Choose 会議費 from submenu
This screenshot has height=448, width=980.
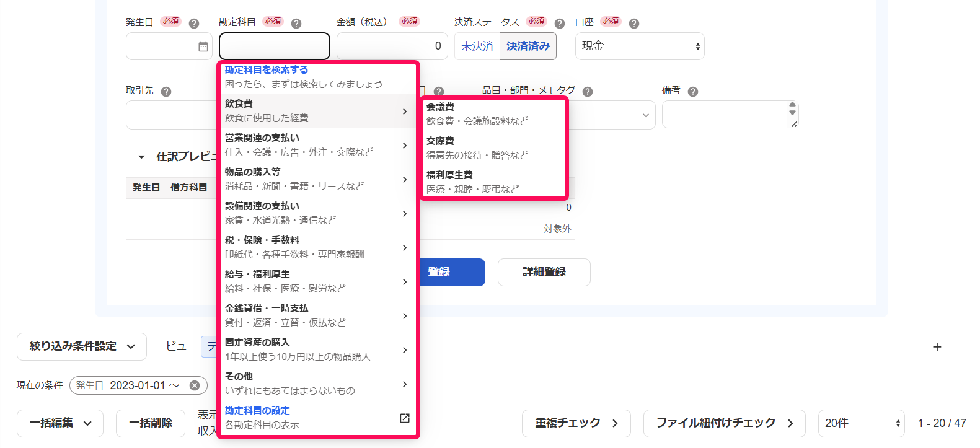pyautogui.click(x=494, y=114)
